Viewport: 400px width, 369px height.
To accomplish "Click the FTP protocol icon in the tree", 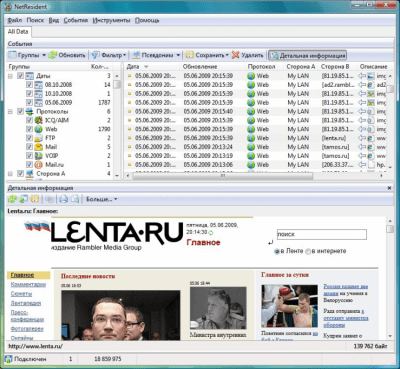I will coord(39,138).
